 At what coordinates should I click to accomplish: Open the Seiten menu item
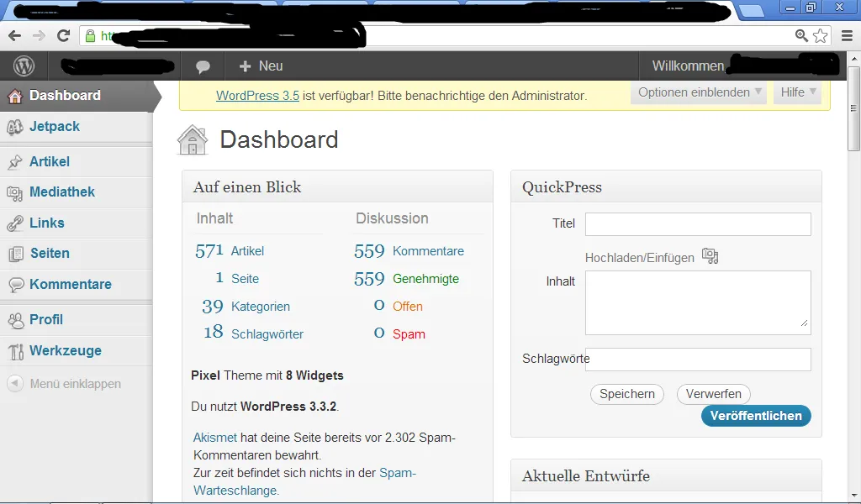coord(77,254)
